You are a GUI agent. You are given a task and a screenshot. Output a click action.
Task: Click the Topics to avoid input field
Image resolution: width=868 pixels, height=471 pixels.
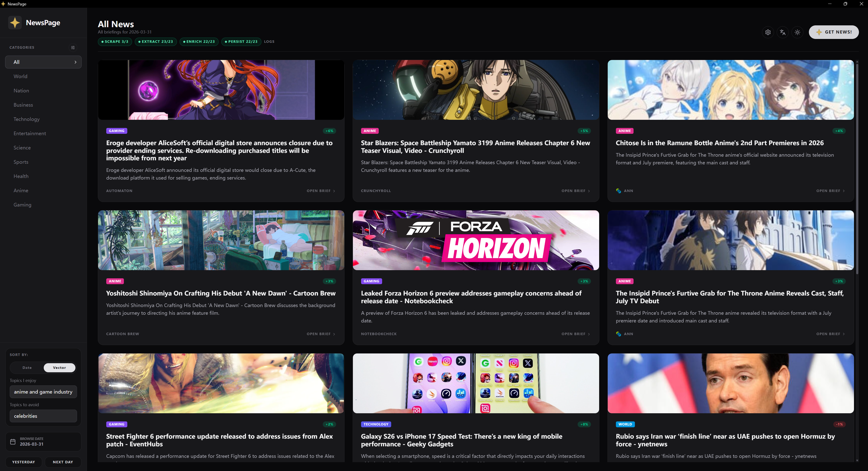coord(43,416)
